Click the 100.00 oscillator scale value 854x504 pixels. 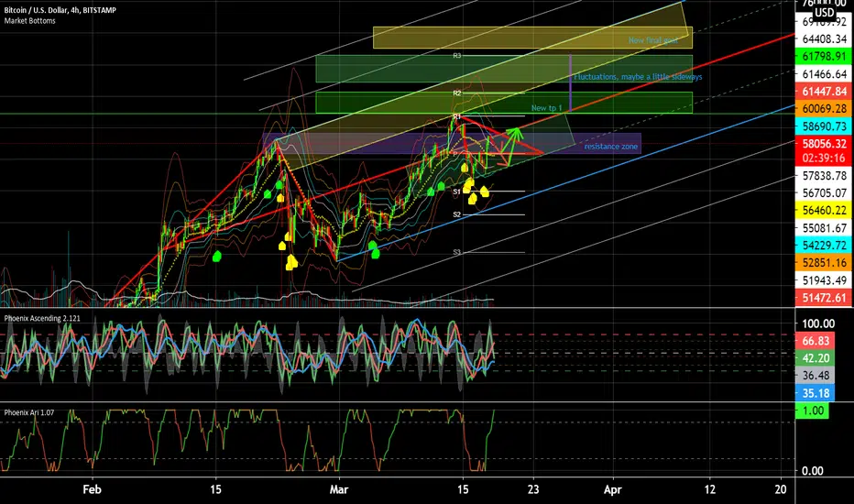click(x=817, y=323)
